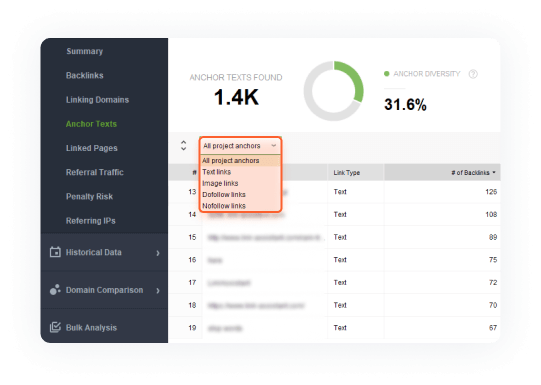Open the Backlinks section in sidebar
The image size is (541, 385).
tap(85, 76)
